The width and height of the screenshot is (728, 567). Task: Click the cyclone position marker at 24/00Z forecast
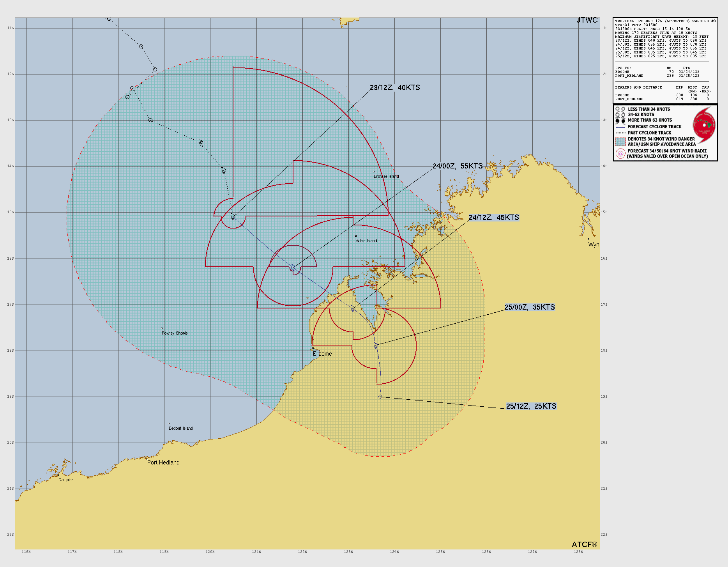point(293,268)
